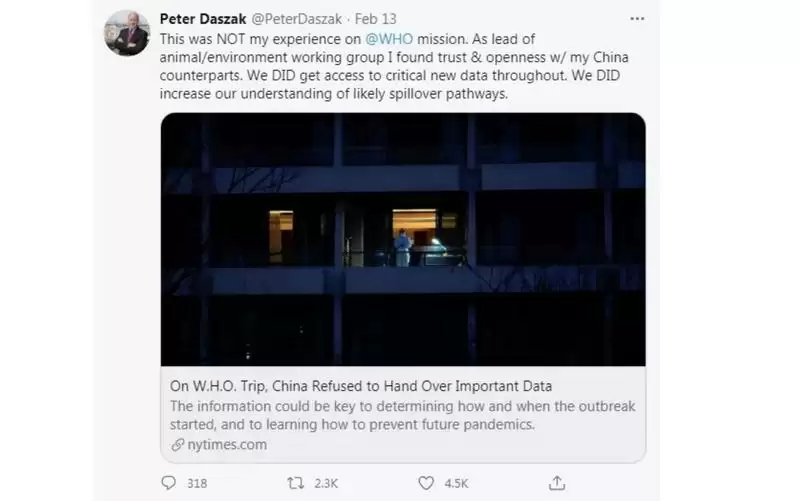Click the Feb 13 timestamp
The width and height of the screenshot is (800, 501).
pos(376,19)
